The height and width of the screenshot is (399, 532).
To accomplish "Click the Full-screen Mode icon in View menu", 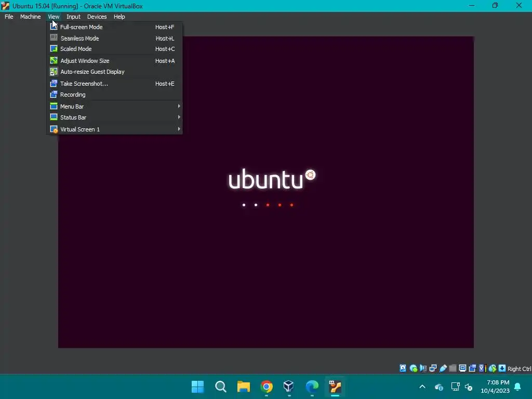I will (54, 27).
